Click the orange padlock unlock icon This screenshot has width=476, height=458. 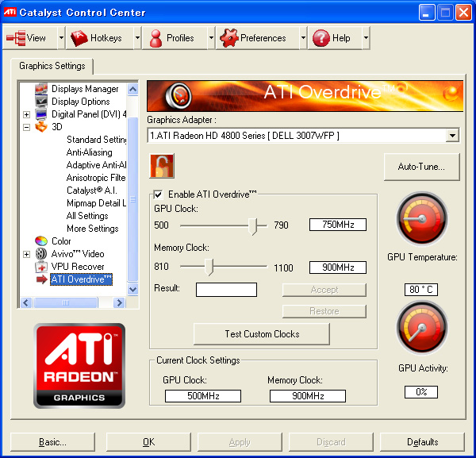(x=162, y=166)
